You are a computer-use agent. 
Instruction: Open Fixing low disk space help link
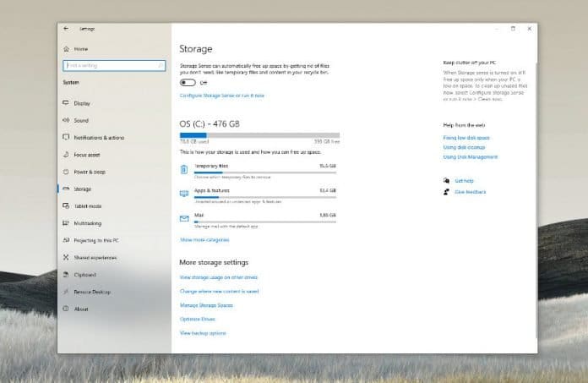click(x=466, y=138)
